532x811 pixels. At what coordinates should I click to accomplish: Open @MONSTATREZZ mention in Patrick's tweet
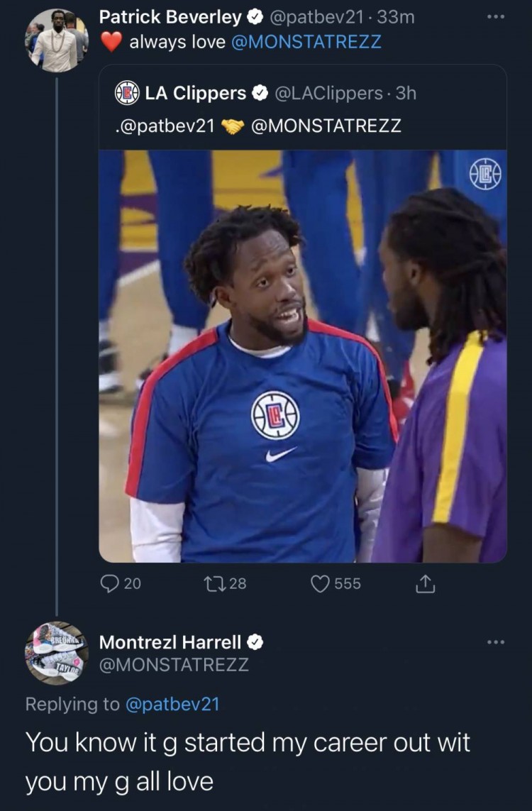click(306, 42)
